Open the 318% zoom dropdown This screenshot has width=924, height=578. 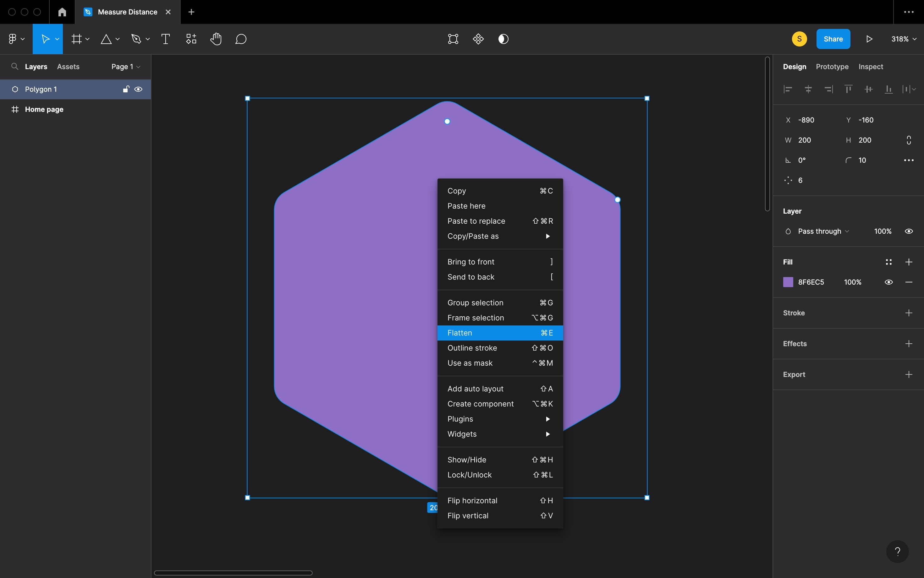click(903, 39)
